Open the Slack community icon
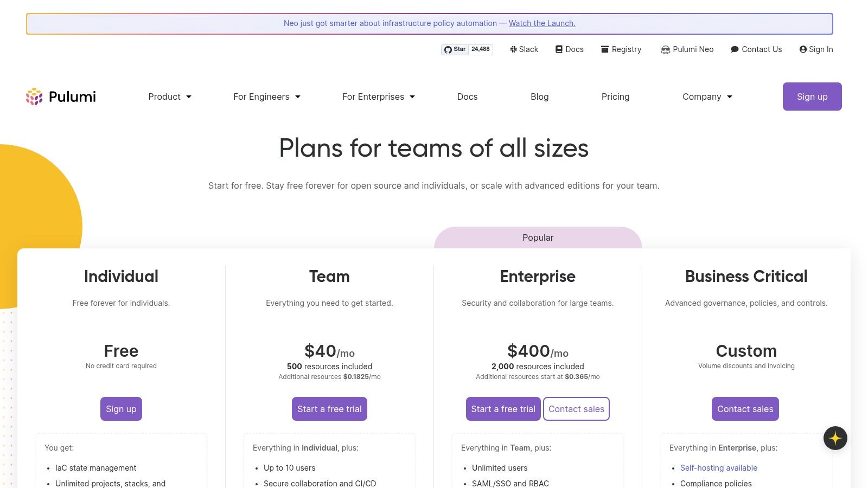Viewport: 868px width, 488px height. point(513,49)
